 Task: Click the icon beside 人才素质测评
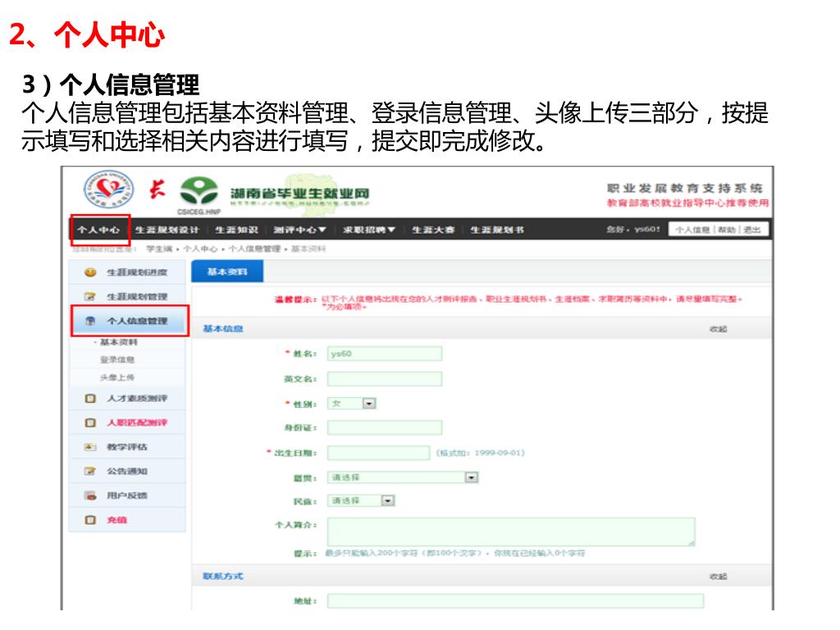coord(90,399)
